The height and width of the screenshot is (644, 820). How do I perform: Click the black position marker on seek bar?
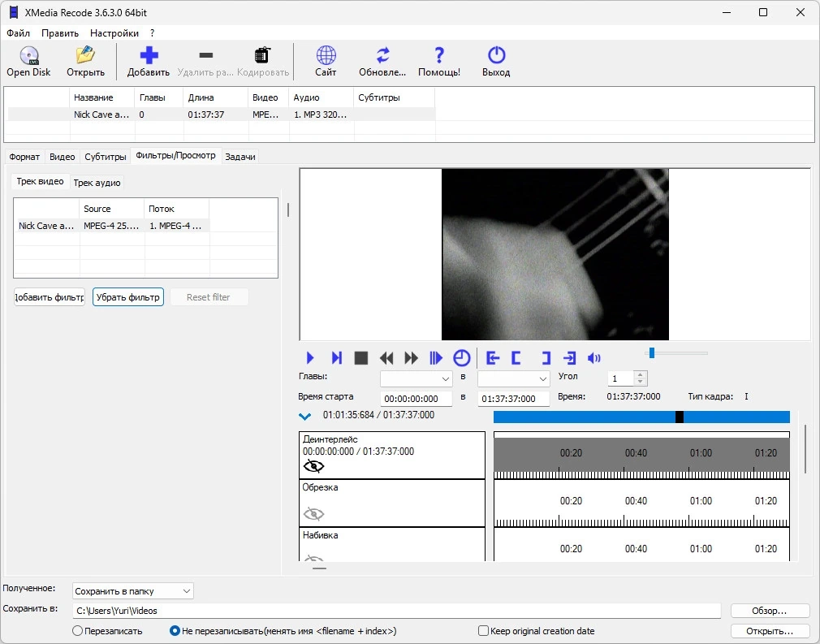(x=680, y=417)
